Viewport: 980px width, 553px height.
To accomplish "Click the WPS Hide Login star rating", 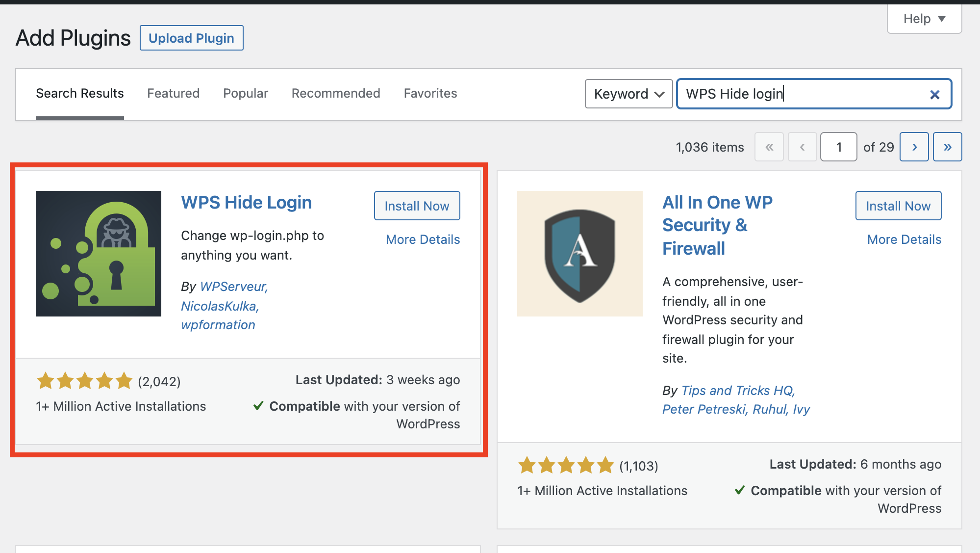I will tap(85, 381).
